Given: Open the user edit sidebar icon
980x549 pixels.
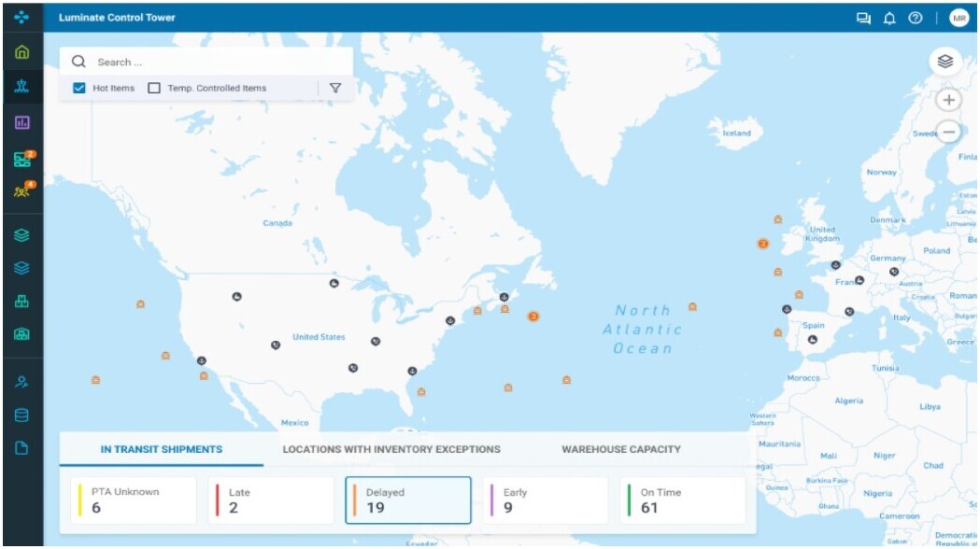Looking at the screenshot, I should [x=21, y=382].
